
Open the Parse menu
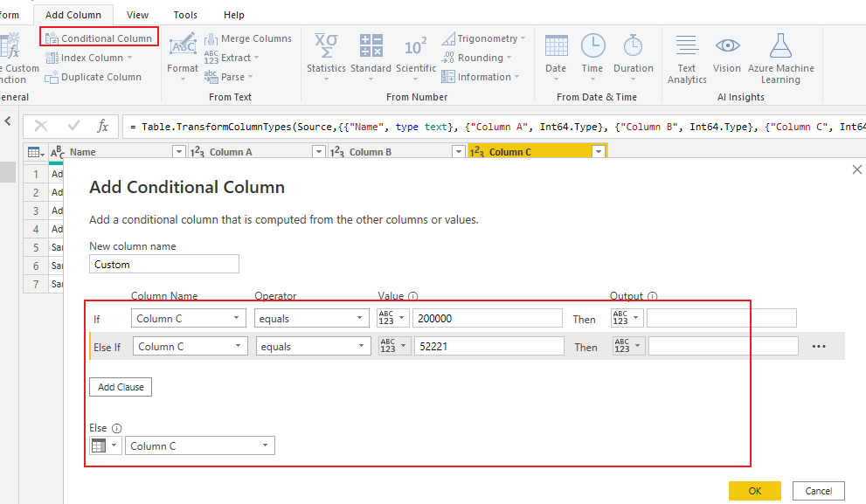(228, 77)
